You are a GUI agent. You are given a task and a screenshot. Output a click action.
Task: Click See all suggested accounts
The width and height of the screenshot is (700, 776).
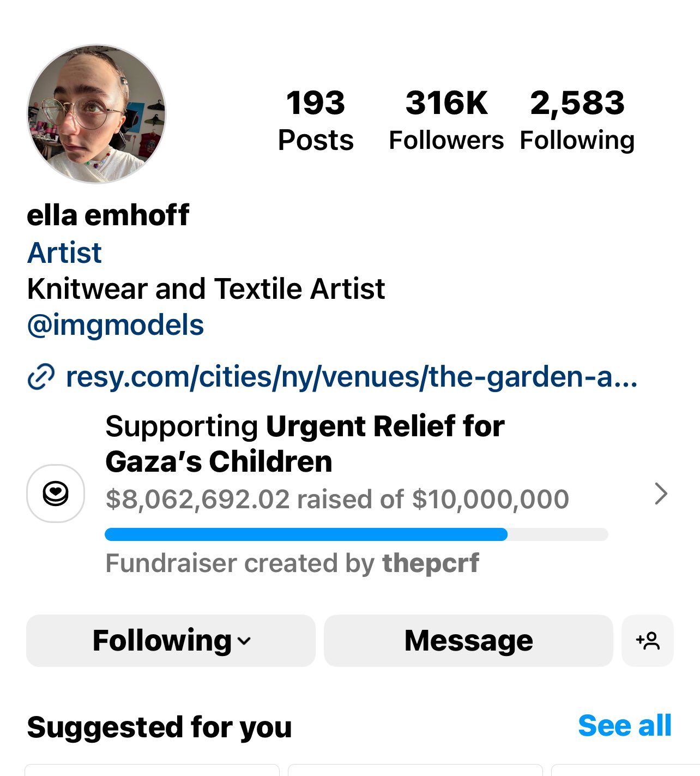click(624, 726)
